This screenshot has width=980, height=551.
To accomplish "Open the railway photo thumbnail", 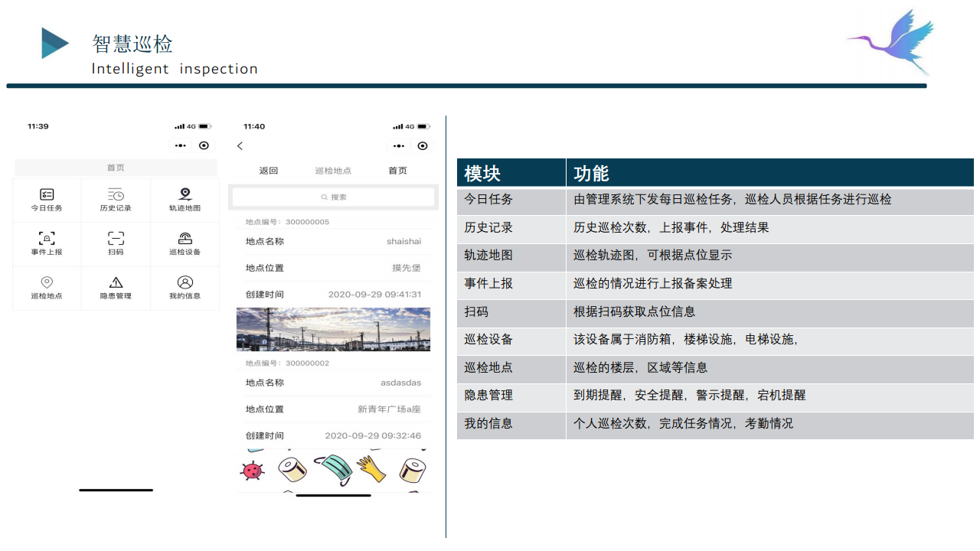I will (x=333, y=329).
